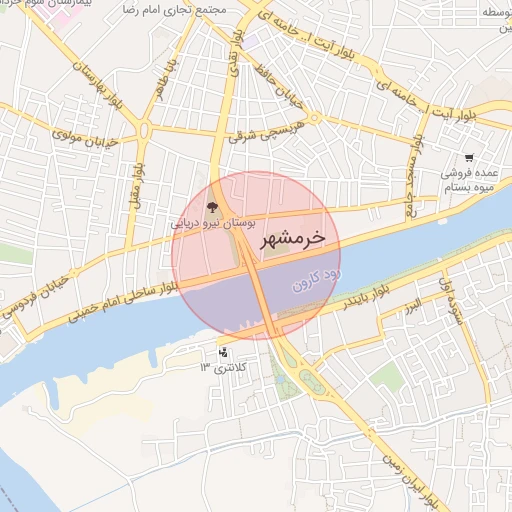Image resolution: width=512 pixels, height=512 pixels.
Task: Click the park tree icon for بوستان نیرو دریایی
Action: tap(212, 207)
